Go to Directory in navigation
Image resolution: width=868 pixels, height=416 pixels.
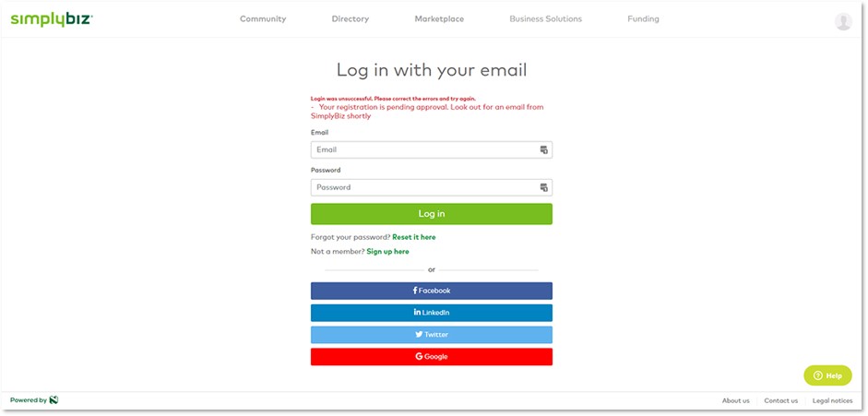click(x=350, y=19)
